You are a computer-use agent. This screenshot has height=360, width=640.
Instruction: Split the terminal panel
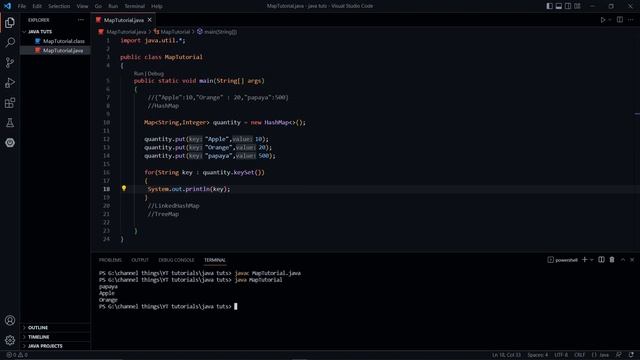tap(601, 260)
